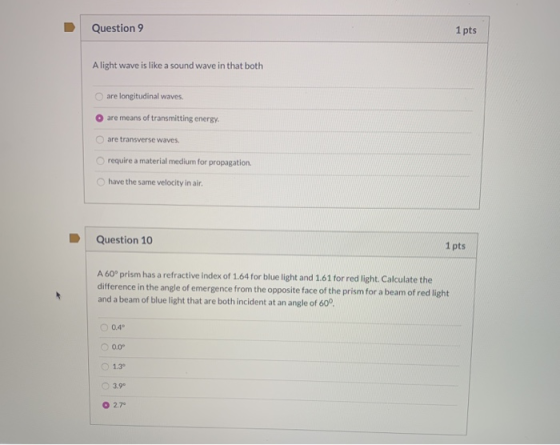Click the prism question description text
Screen dimensions: 560x445
pyautogui.click(x=273, y=289)
